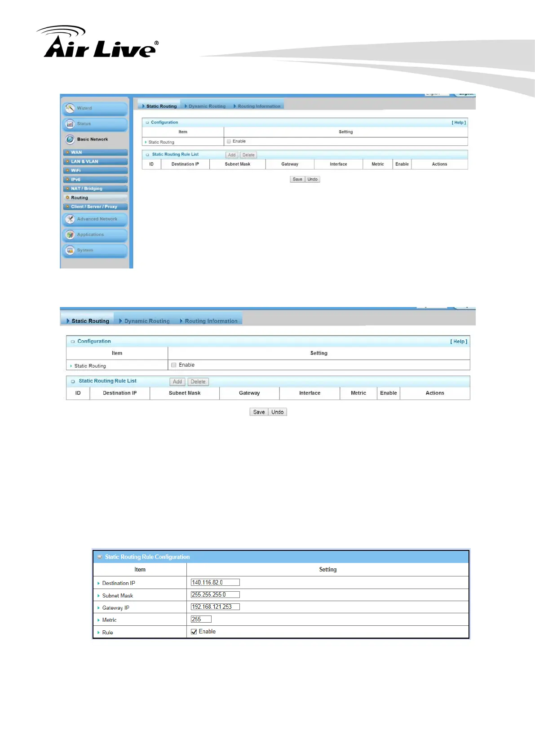Click the enlarged Save button
Viewport: 535px width, 756px height.
259,412
